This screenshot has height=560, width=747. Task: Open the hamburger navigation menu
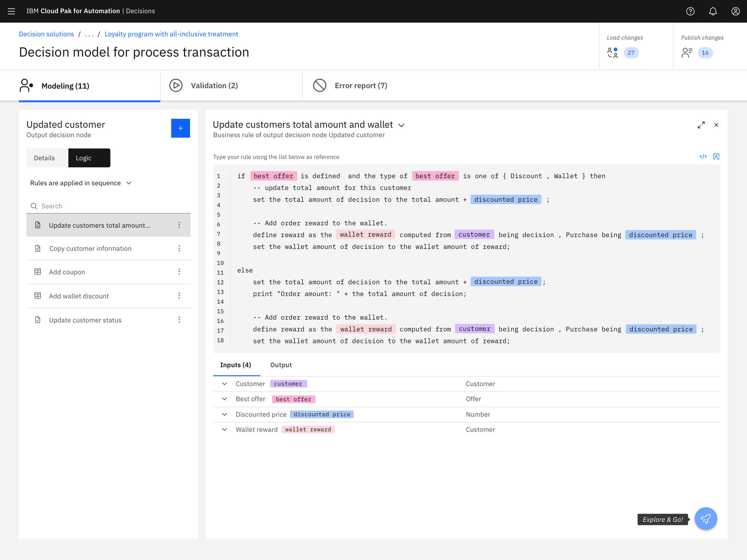[11, 11]
